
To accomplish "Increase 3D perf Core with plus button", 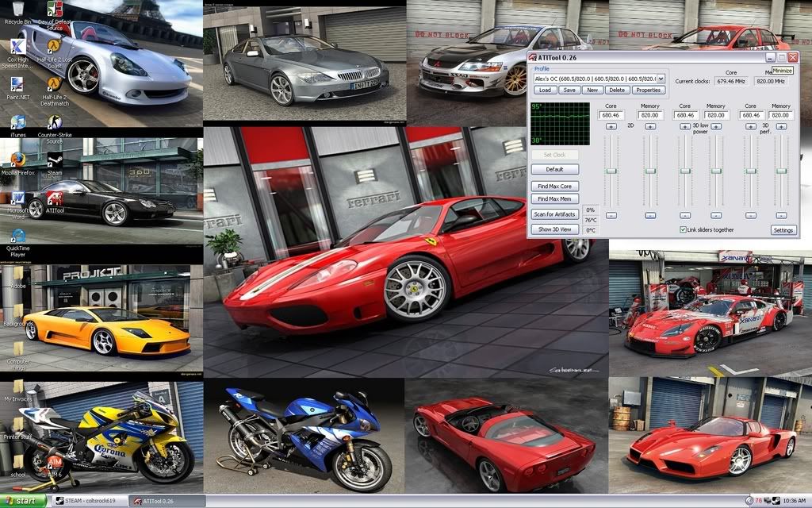I will tap(751, 126).
